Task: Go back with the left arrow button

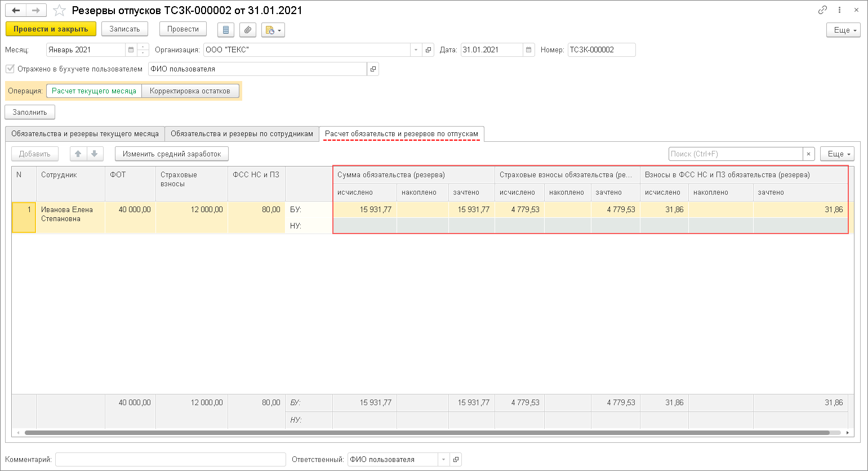Action: click(x=16, y=11)
